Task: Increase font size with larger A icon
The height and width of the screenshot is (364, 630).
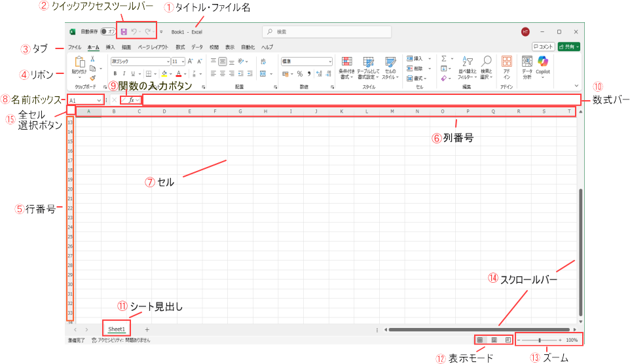Action: click(x=191, y=61)
